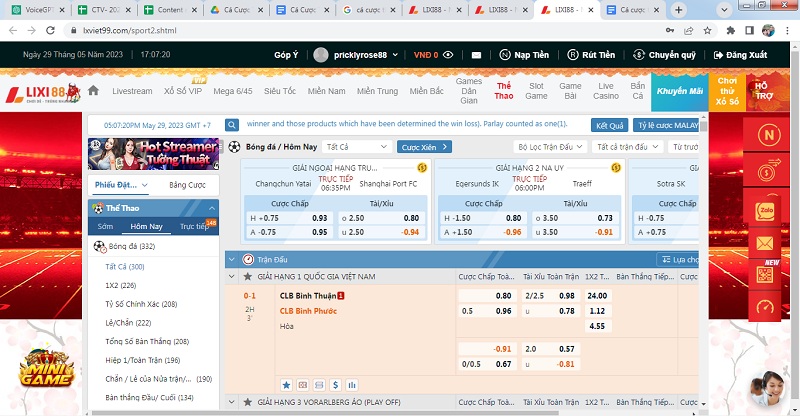Click the coin icon on Changchun Yatai card

pos(422,167)
